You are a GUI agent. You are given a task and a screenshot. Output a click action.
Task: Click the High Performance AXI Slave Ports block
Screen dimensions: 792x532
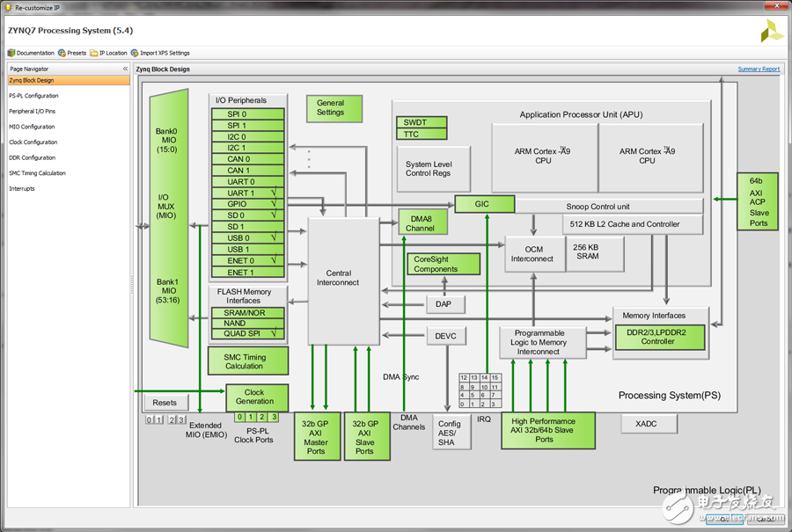coord(547,431)
